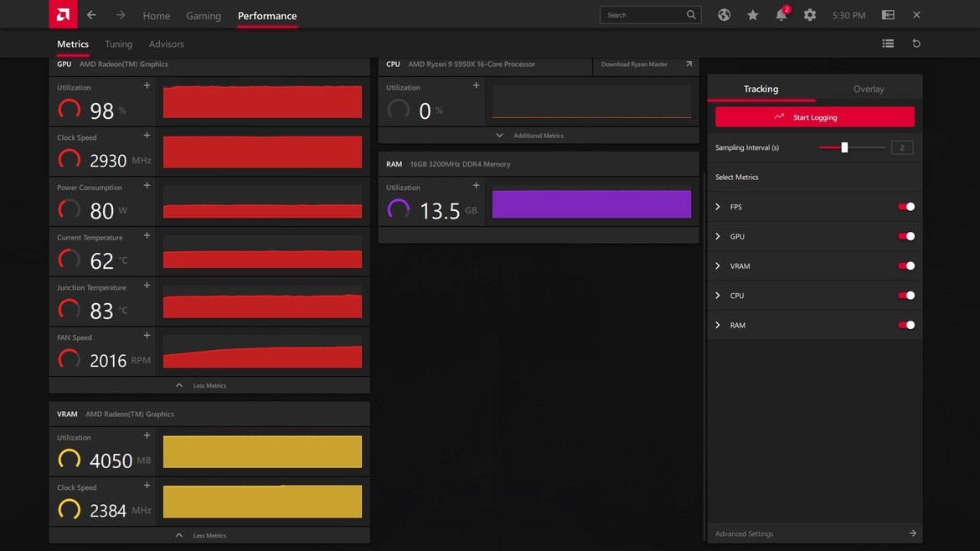The width and height of the screenshot is (980, 551).
Task: Switch to the Tuning tab
Action: click(119, 44)
